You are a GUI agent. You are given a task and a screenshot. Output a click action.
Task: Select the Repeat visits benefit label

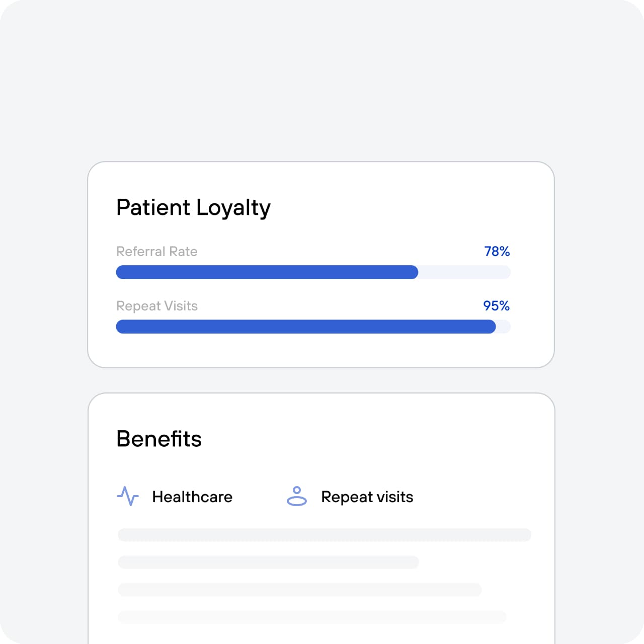coord(367,497)
